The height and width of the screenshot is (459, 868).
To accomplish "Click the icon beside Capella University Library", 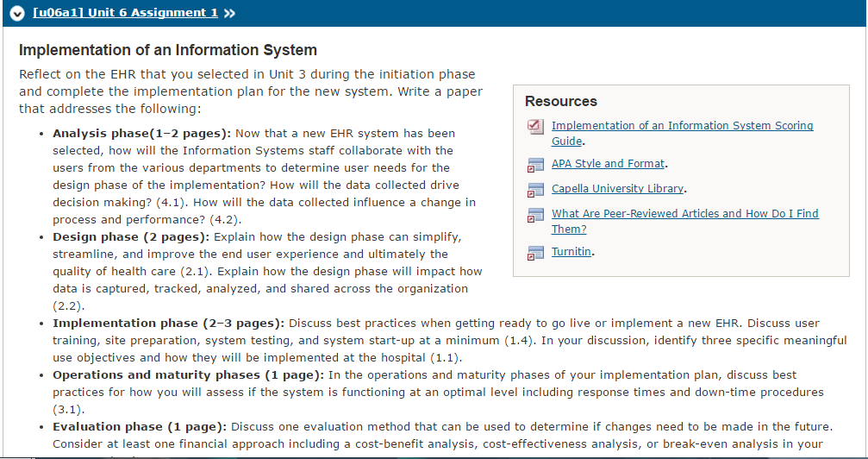I will pos(535,190).
